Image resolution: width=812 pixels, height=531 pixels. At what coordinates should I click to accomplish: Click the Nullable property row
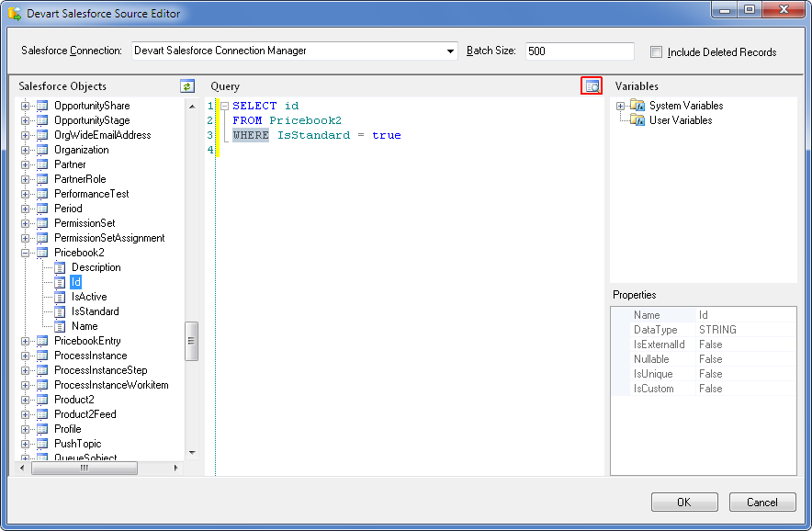704,359
